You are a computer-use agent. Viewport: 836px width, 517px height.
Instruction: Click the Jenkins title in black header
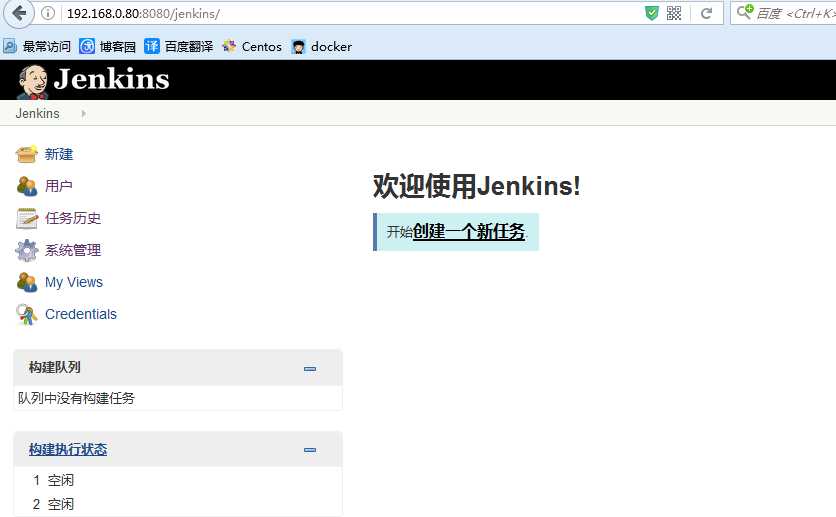[111, 79]
